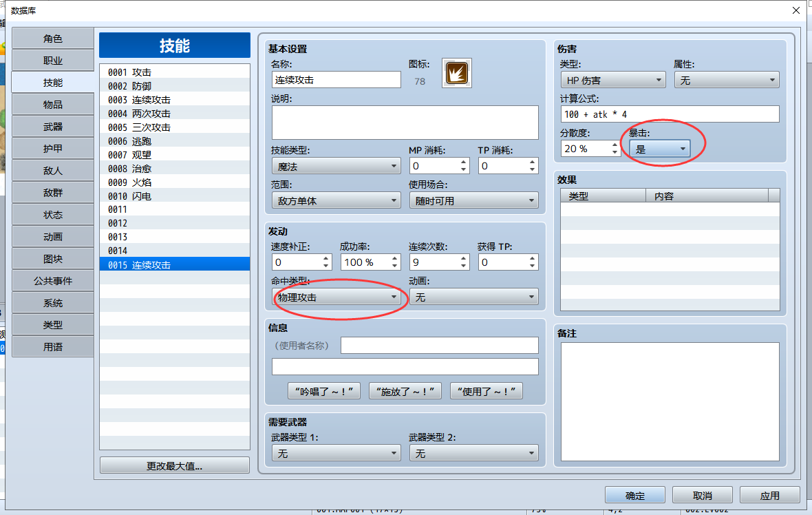Open the 武器 tab

point(53,127)
